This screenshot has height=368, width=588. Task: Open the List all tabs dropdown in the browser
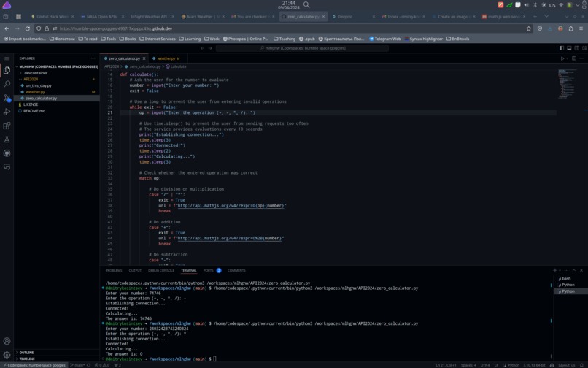coord(546,17)
